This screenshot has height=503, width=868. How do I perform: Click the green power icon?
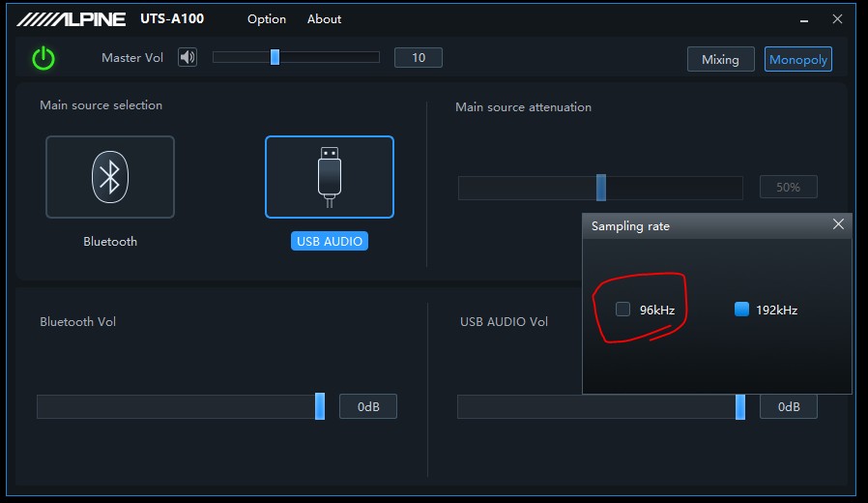coord(43,59)
